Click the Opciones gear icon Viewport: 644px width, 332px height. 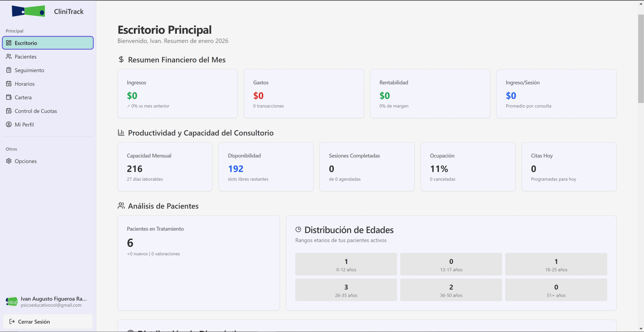click(x=9, y=161)
